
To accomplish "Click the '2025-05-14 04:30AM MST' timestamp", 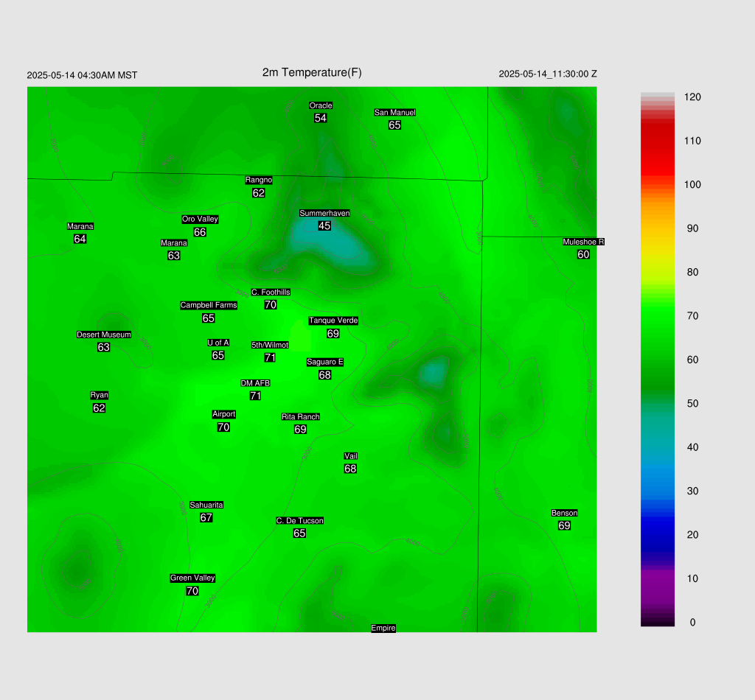I will click(82, 75).
